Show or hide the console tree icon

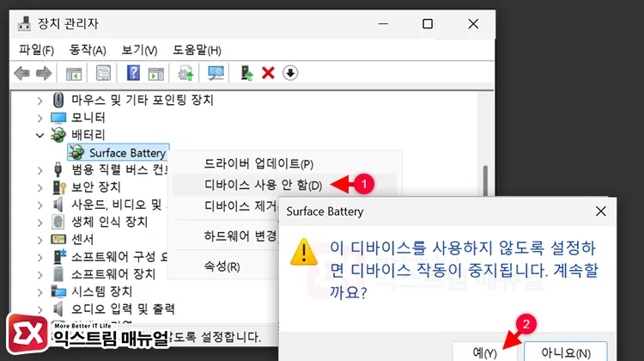(x=74, y=74)
